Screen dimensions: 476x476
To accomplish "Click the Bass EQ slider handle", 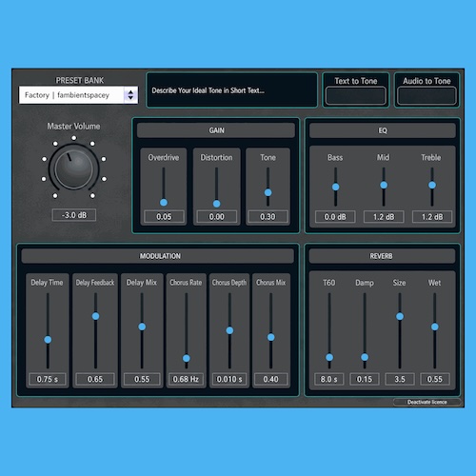I will [x=335, y=187].
